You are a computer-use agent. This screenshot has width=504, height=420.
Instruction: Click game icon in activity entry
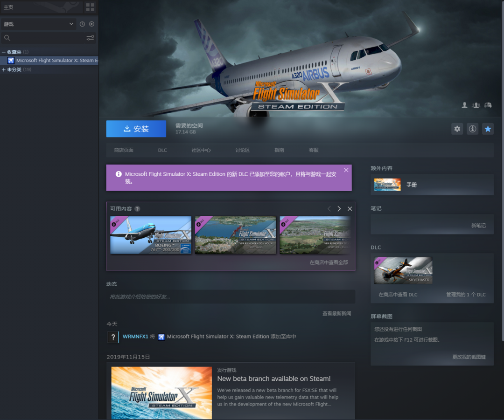click(161, 337)
